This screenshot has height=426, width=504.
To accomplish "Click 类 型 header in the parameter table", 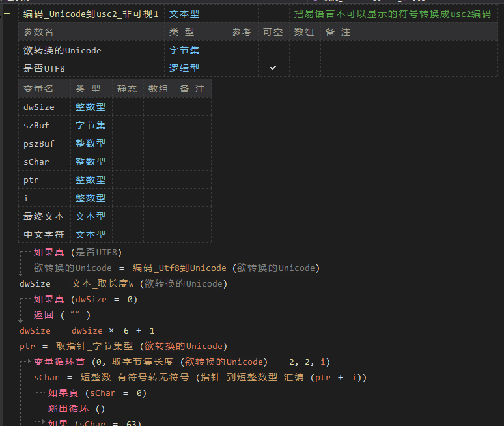I will [182, 32].
